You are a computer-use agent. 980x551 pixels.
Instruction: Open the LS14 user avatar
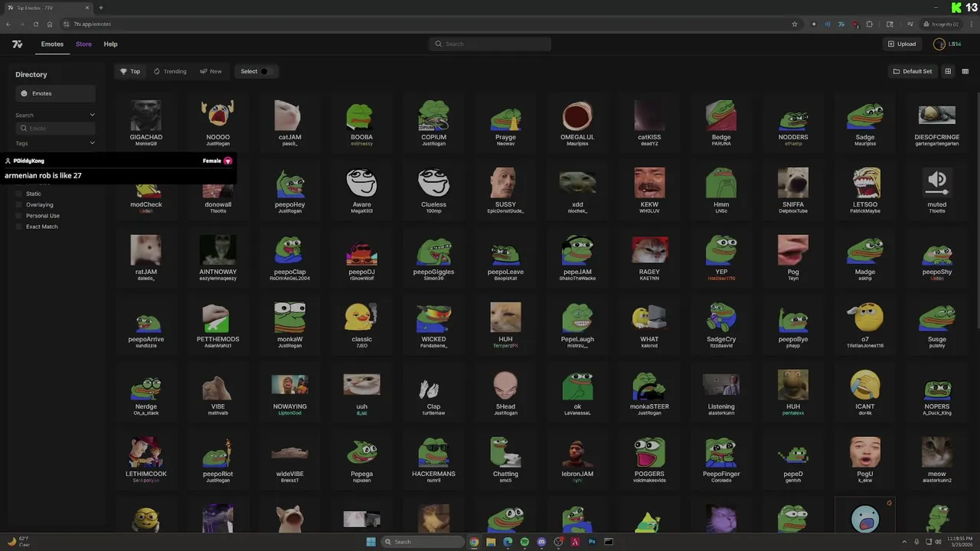939,44
